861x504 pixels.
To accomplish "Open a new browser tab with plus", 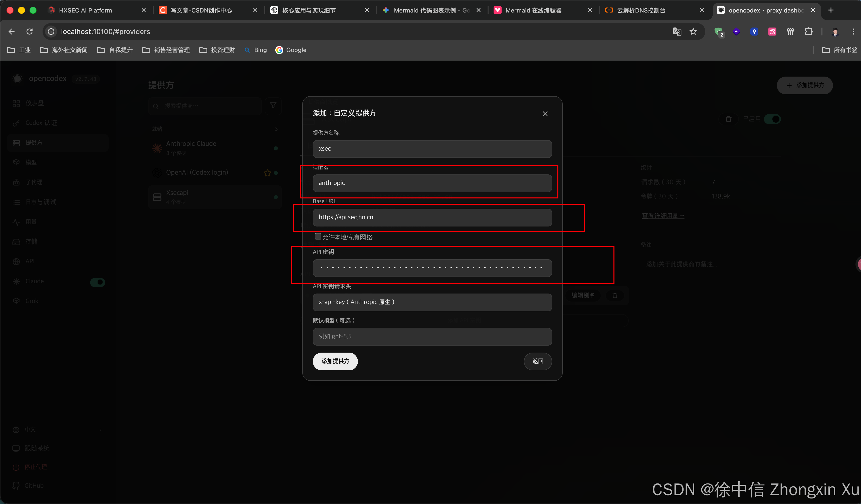I will pyautogui.click(x=831, y=10).
